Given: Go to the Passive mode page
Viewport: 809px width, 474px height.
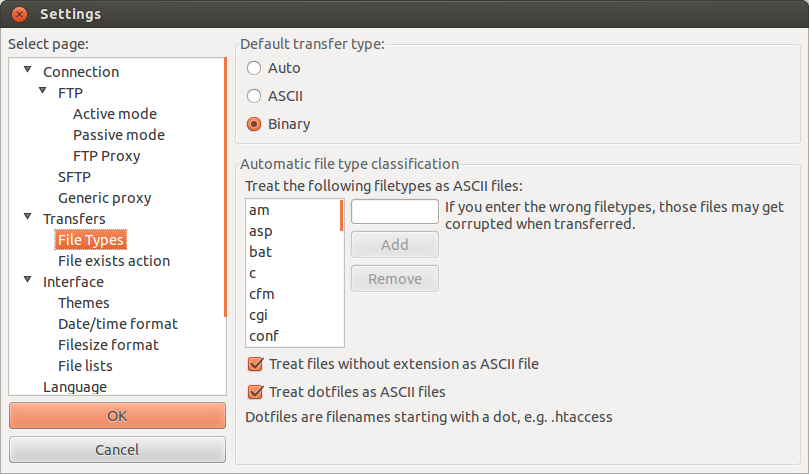Looking at the screenshot, I should [119, 135].
